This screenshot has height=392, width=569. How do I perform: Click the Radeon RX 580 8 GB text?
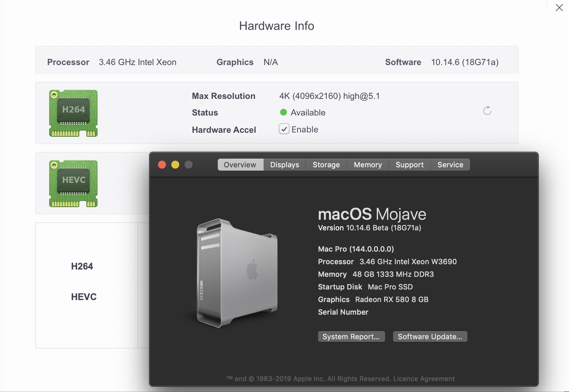392,299
